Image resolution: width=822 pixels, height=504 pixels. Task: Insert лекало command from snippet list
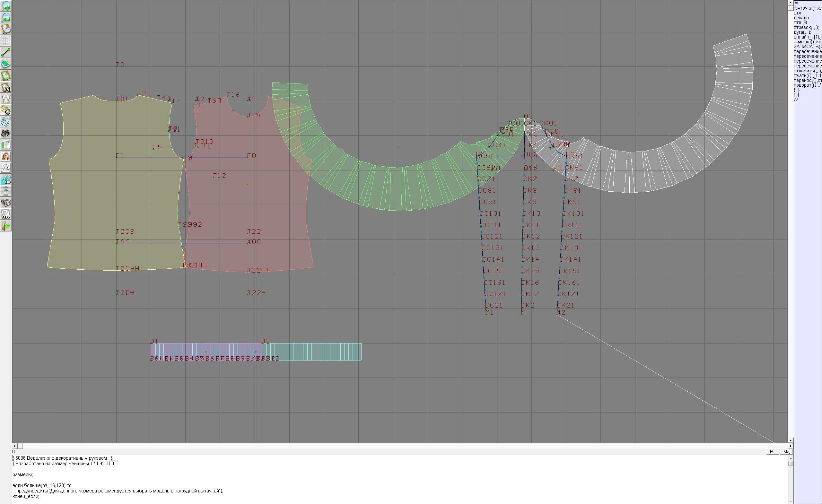801,18
